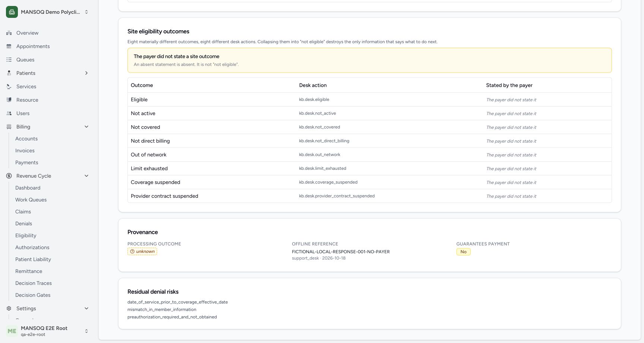Select the Provider contract suspended outcome row
The height and width of the screenshot is (343, 644).
point(370,196)
